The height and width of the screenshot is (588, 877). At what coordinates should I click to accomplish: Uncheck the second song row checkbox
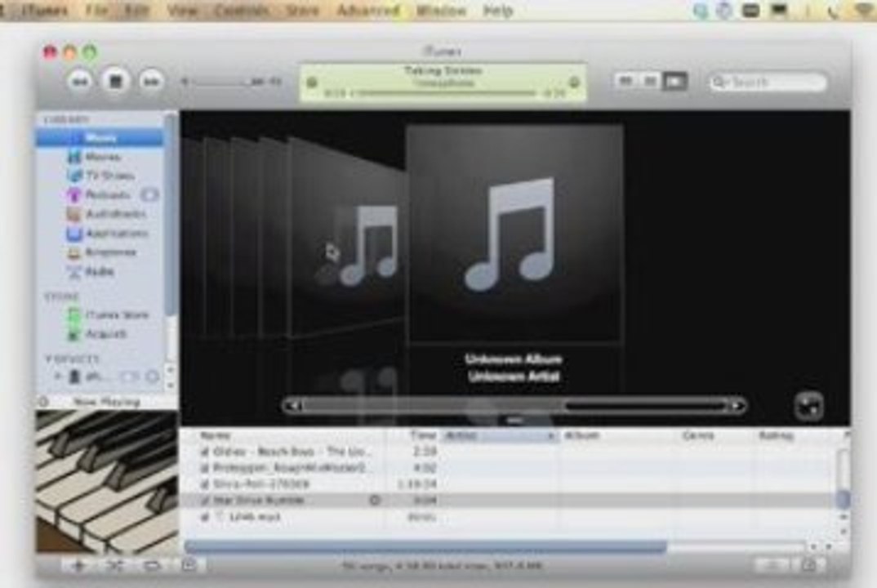pyautogui.click(x=205, y=468)
